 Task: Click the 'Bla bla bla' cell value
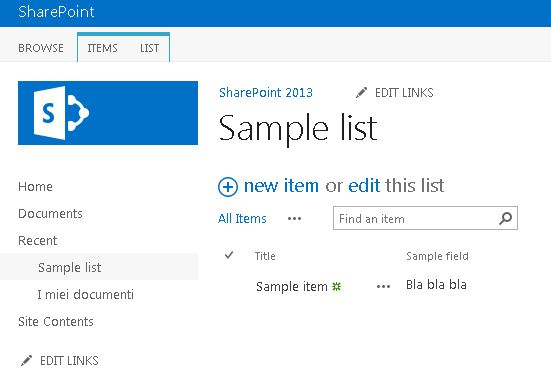[x=436, y=285]
